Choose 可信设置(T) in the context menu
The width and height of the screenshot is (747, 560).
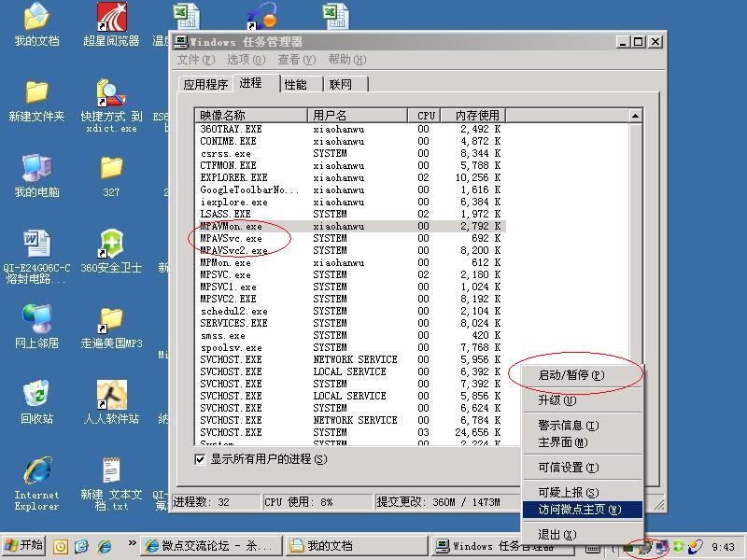[x=582, y=468]
